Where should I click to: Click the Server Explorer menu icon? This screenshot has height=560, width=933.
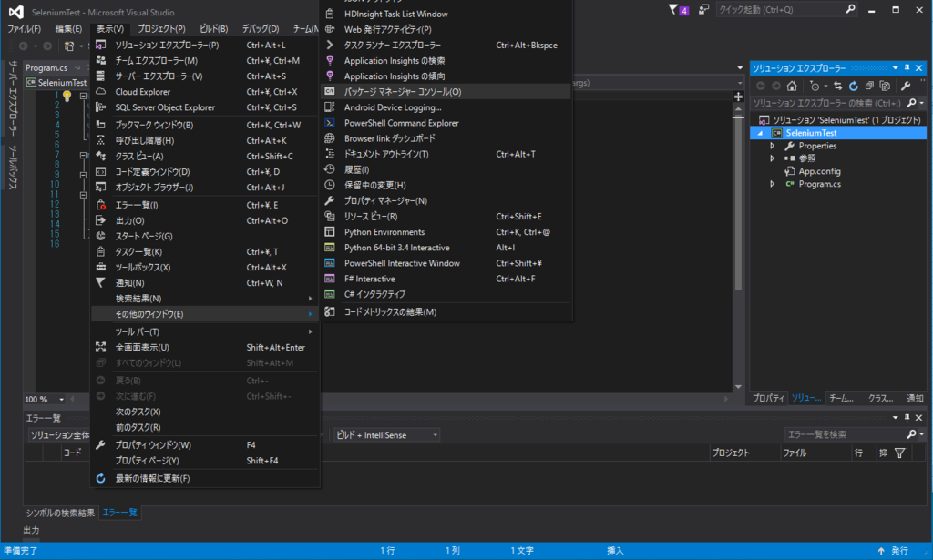101,76
